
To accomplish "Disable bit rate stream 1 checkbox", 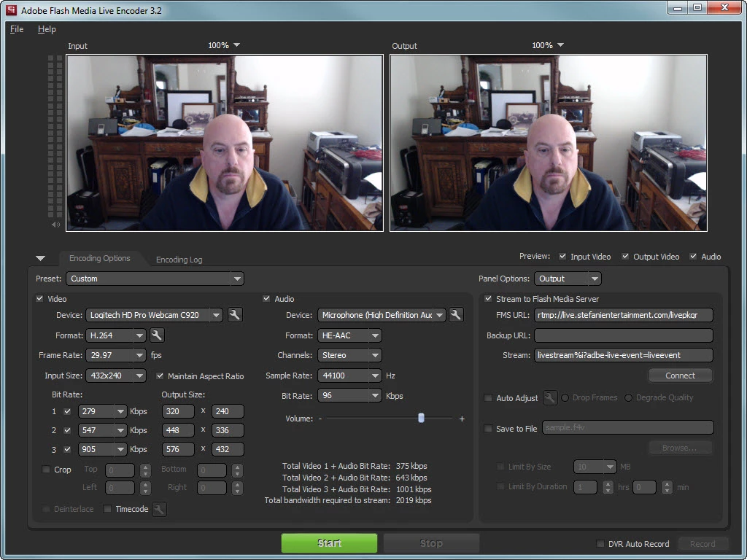I will tap(67, 411).
